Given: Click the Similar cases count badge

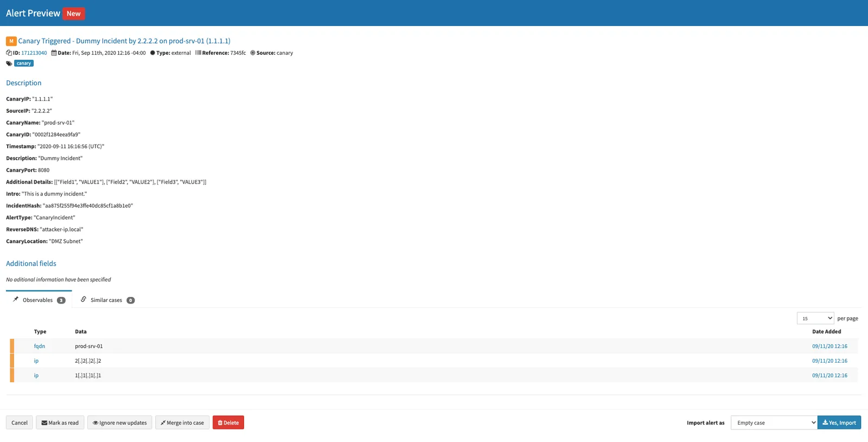Looking at the screenshot, I should [x=131, y=300].
